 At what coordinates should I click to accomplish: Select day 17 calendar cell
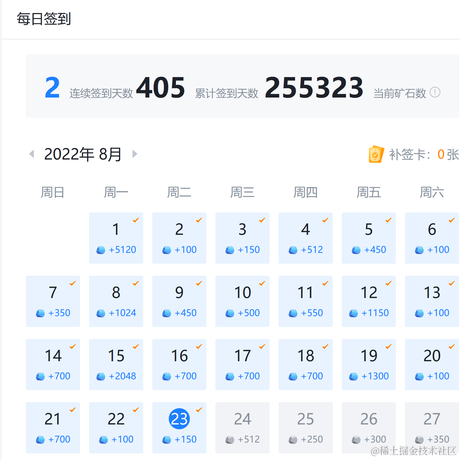pyautogui.click(x=242, y=364)
